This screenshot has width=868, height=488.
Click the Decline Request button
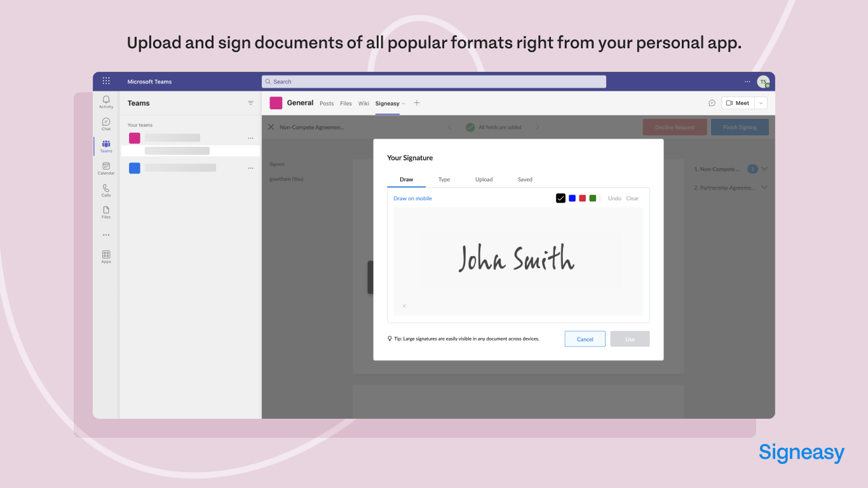tap(675, 127)
